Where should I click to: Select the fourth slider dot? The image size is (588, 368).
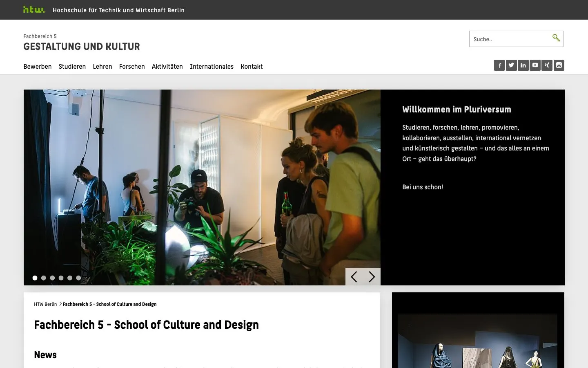61,278
